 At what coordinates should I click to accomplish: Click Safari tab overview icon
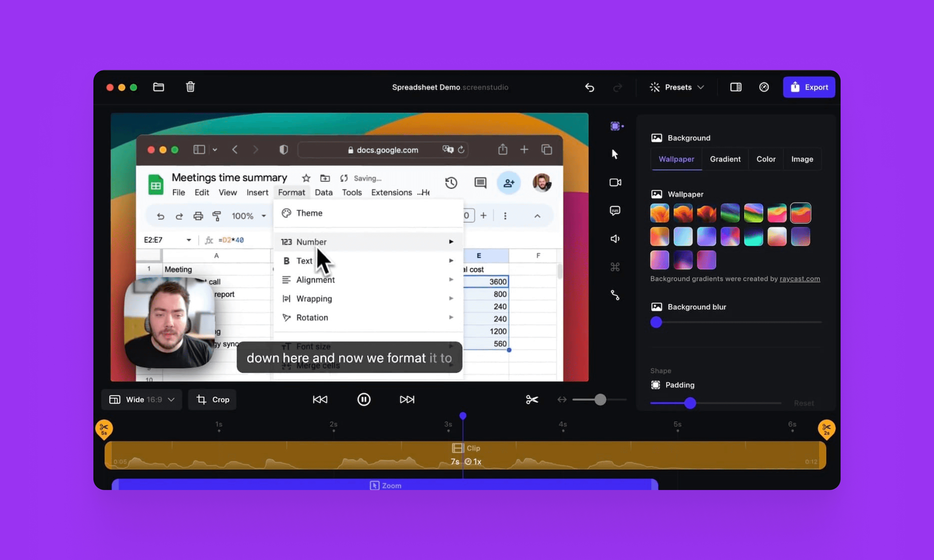[x=547, y=150]
